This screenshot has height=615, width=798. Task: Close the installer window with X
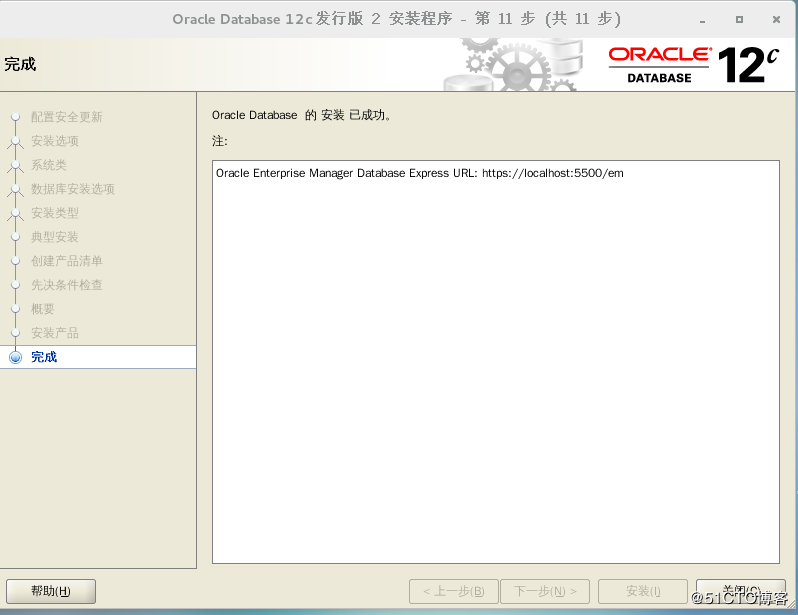[x=776, y=19]
